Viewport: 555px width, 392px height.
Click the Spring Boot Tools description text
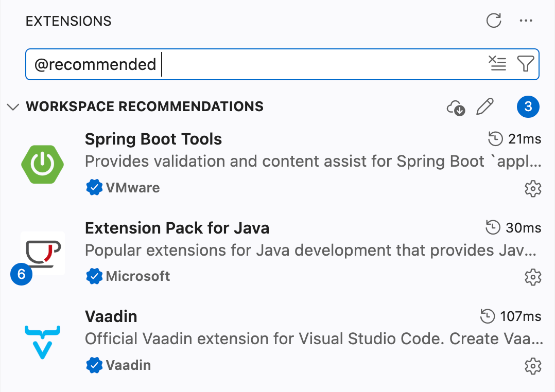(313, 162)
